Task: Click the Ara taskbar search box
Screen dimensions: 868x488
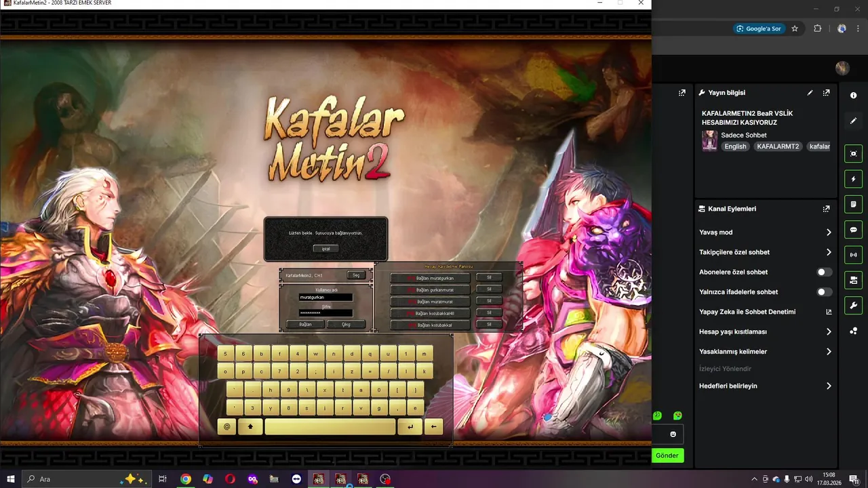Action: coord(87,479)
